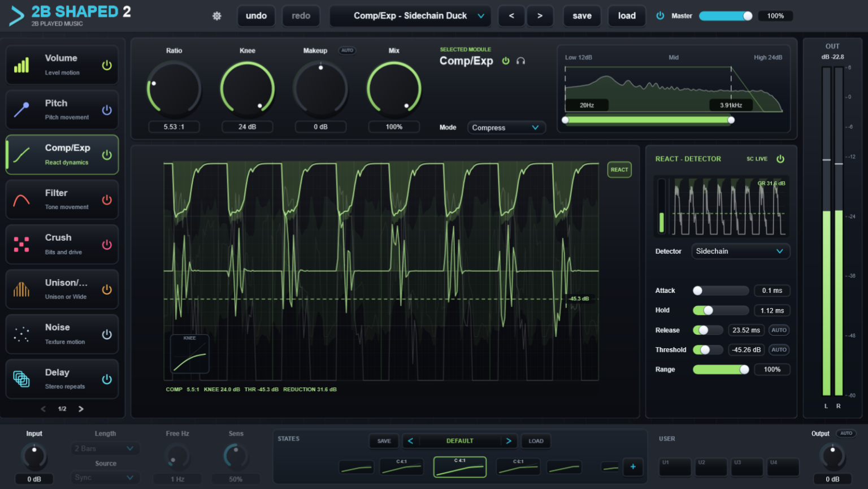Select the Delay module tab
868x489 pixels.
coord(62,379)
